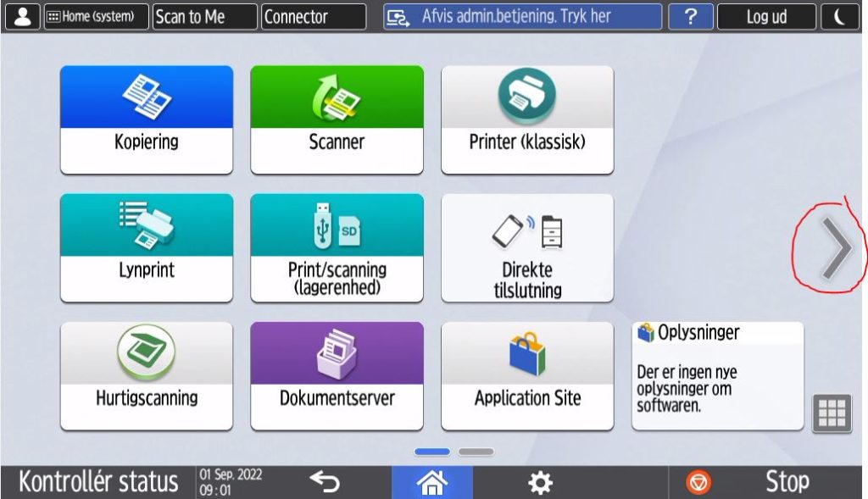Launch the Scanner app tile
The image size is (868, 499).
click(337, 119)
